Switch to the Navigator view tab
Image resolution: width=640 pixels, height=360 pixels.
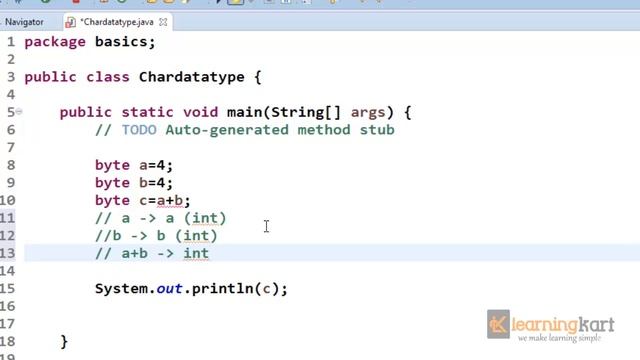(24, 22)
